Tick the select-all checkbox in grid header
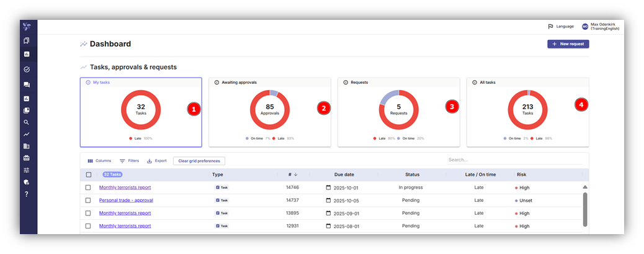This screenshot has height=254, width=644. click(x=89, y=175)
